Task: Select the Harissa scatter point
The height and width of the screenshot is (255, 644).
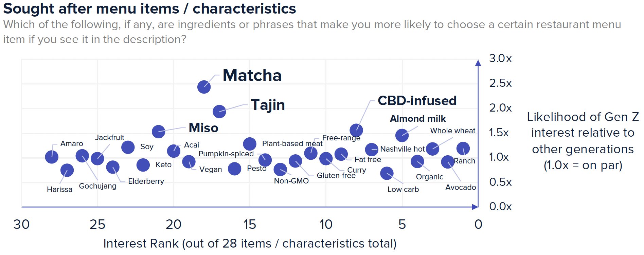Action: [x=67, y=170]
